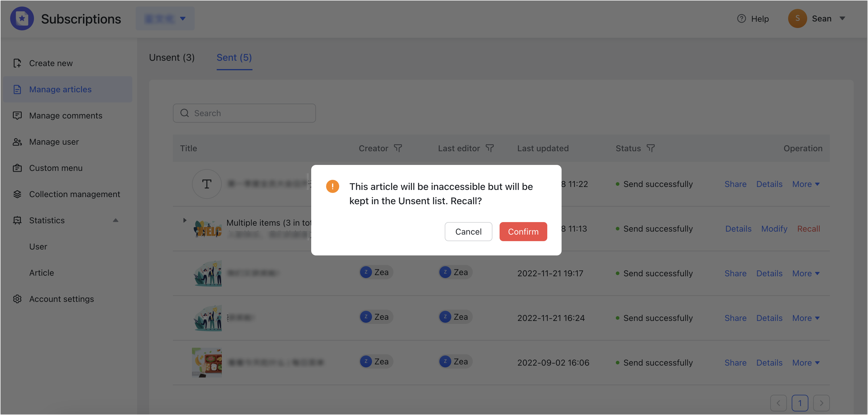Expand the Multiple items article row
Image resolution: width=868 pixels, height=415 pixels.
pos(184,221)
